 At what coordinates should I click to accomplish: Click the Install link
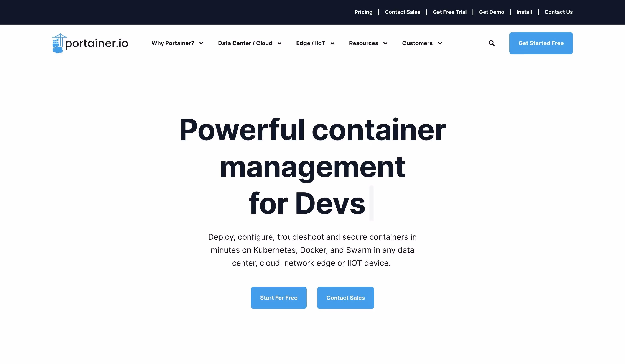524,12
